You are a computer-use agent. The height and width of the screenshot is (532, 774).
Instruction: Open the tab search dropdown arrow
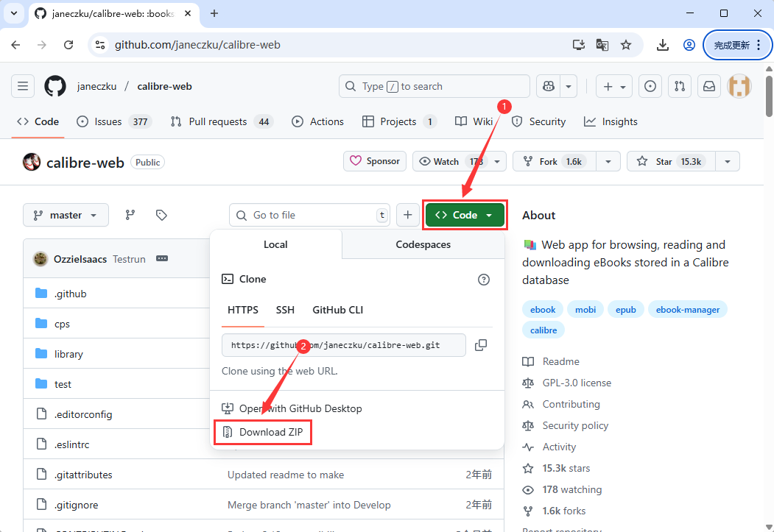tap(14, 13)
